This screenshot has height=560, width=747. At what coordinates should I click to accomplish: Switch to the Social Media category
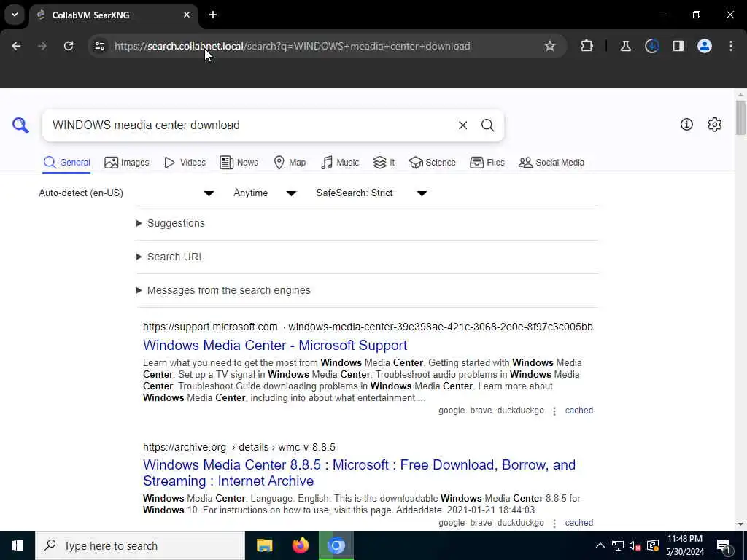[551, 163]
